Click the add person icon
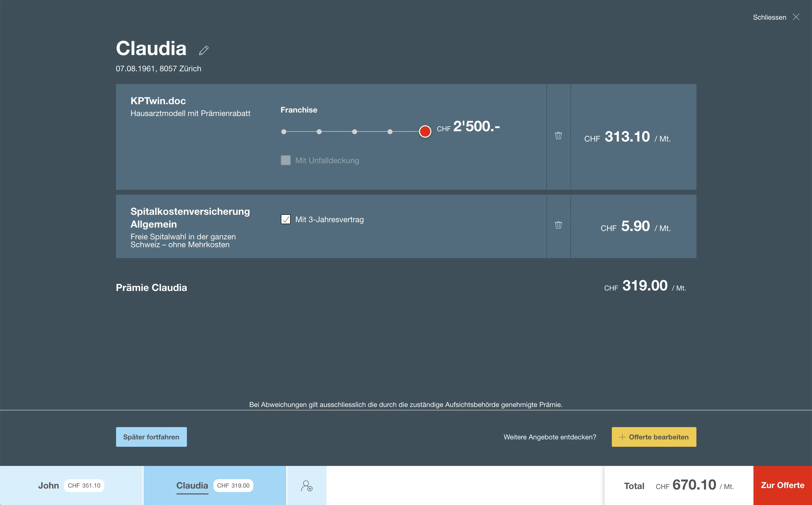 click(306, 486)
